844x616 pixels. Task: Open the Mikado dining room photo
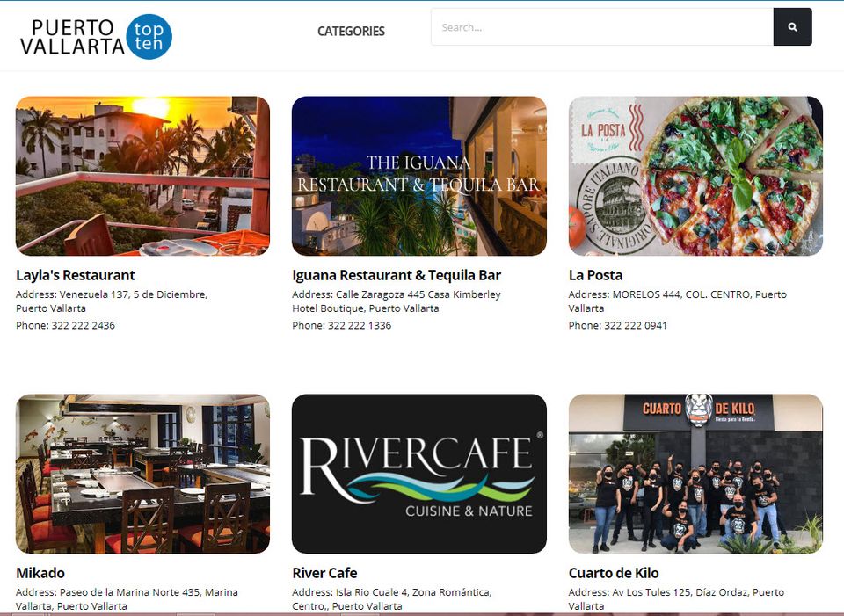142,474
